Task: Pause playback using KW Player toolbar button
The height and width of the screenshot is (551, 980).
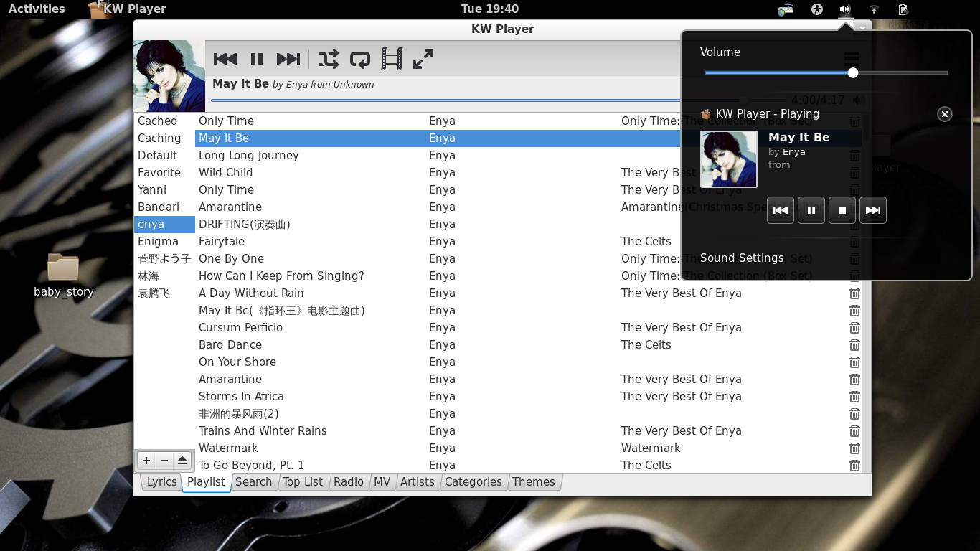Action: pos(256,59)
